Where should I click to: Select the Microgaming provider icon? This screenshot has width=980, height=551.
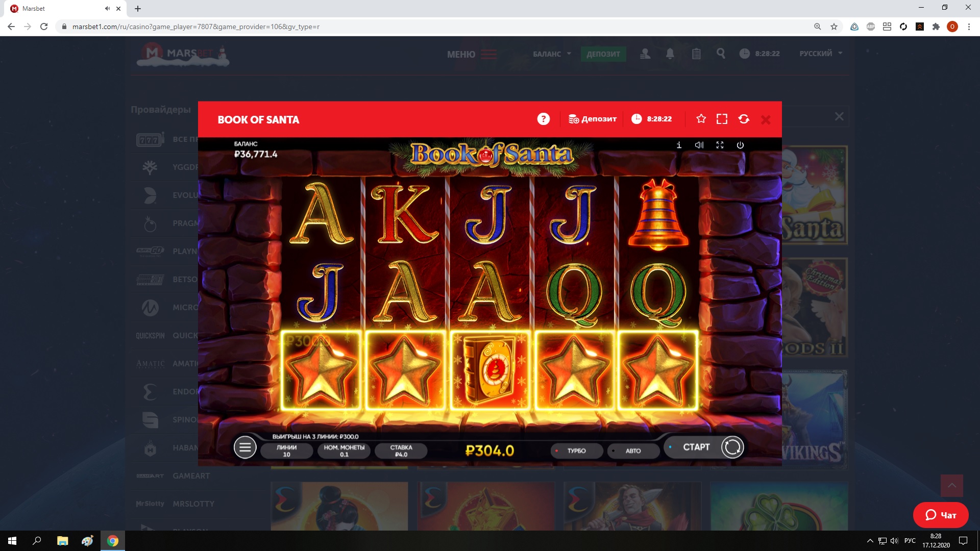pos(150,308)
